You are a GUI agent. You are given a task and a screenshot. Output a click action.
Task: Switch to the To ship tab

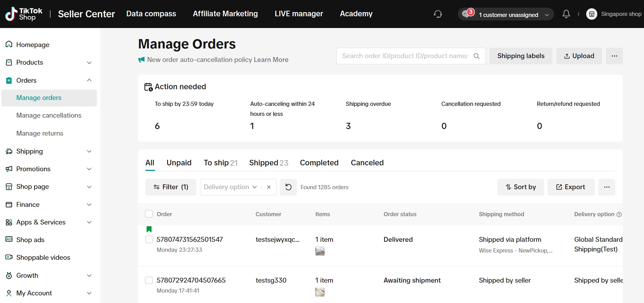coord(220,163)
